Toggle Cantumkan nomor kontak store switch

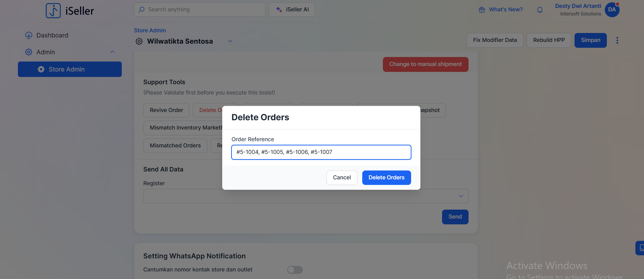point(295,270)
